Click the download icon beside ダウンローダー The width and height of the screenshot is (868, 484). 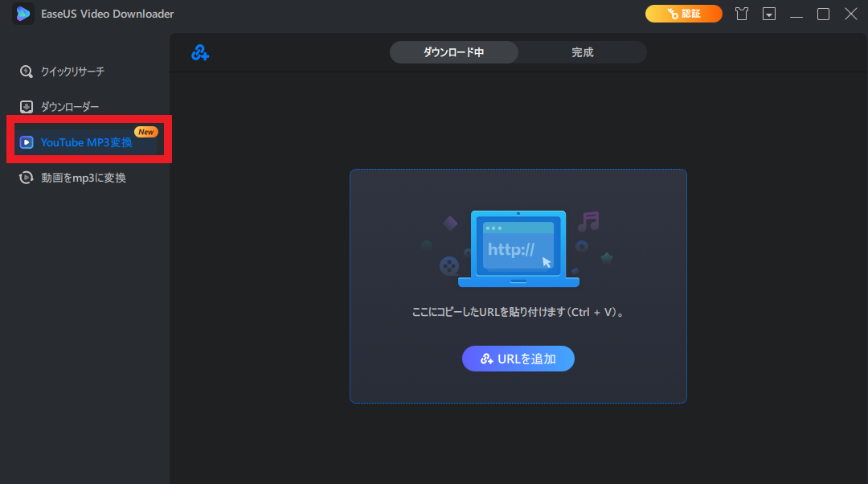[26, 106]
